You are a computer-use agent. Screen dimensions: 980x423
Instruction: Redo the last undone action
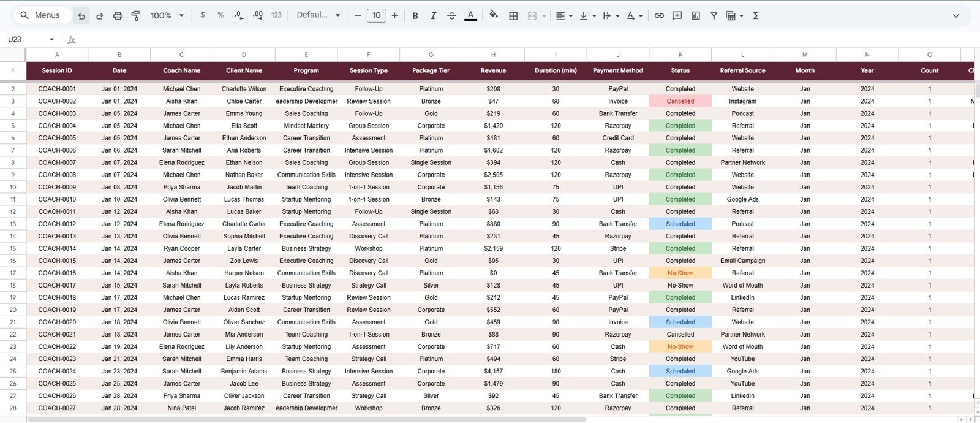[99, 15]
